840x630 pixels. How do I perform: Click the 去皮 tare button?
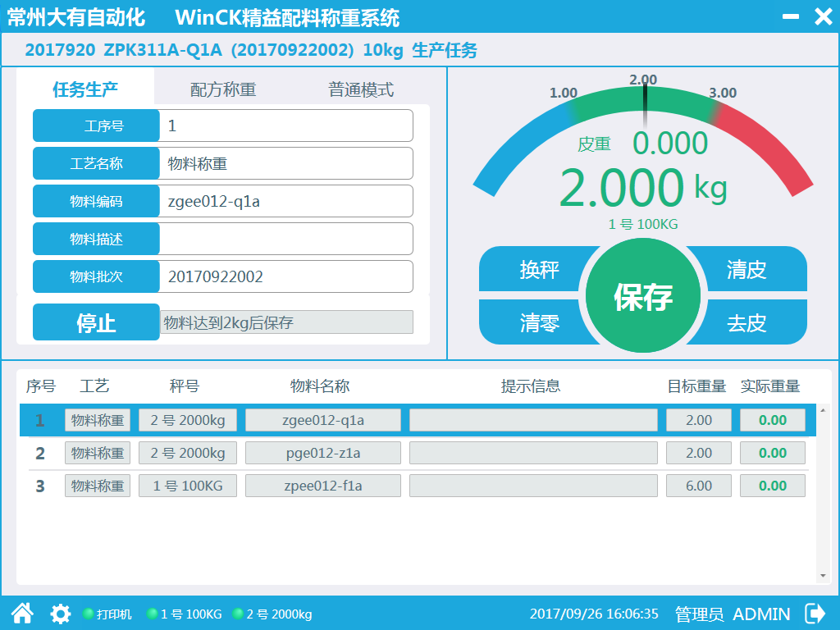[746, 322]
